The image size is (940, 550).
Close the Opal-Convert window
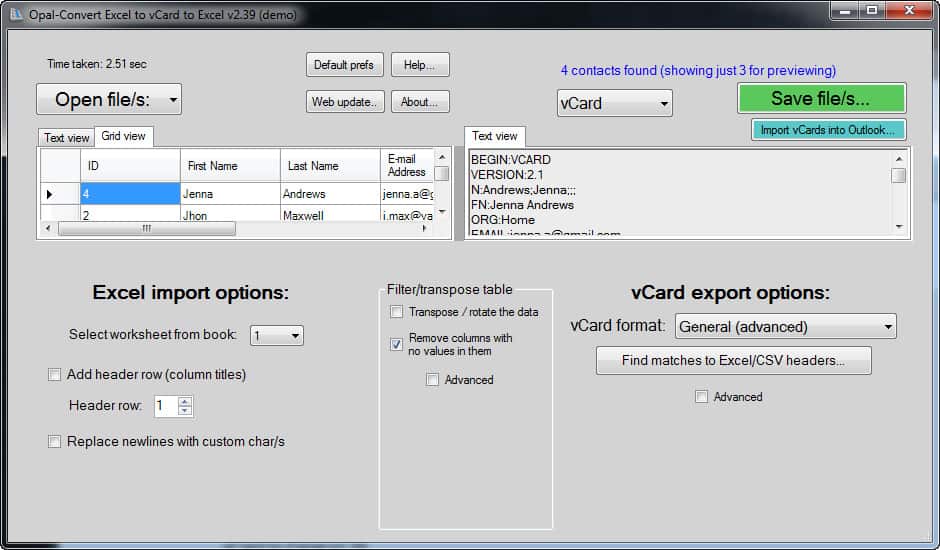pos(909,10)
